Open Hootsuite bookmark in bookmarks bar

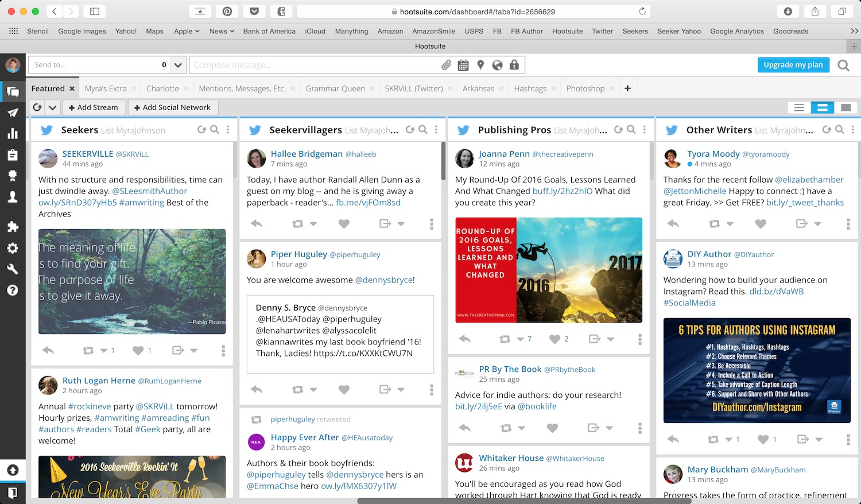567,31
